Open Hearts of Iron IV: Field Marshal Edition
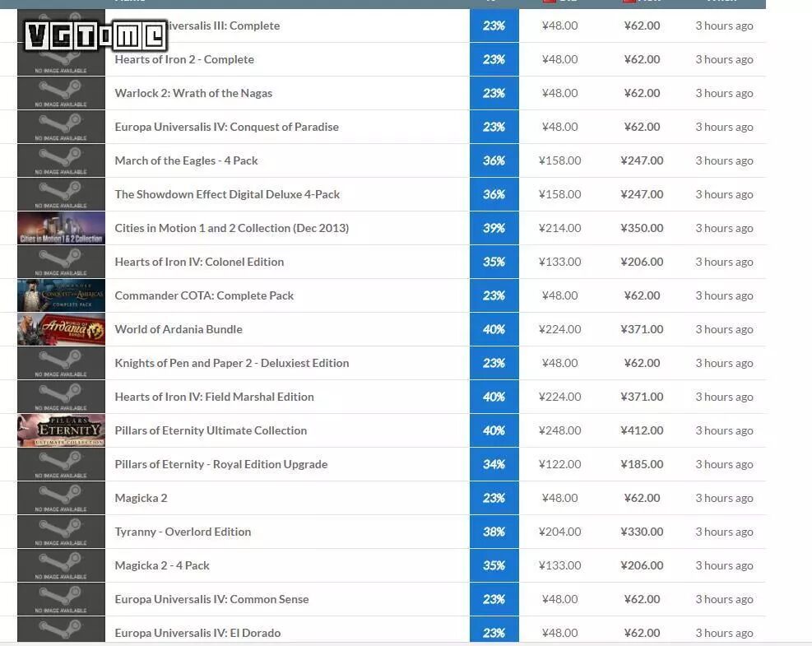812x646 pixels. tap(214, 397)
